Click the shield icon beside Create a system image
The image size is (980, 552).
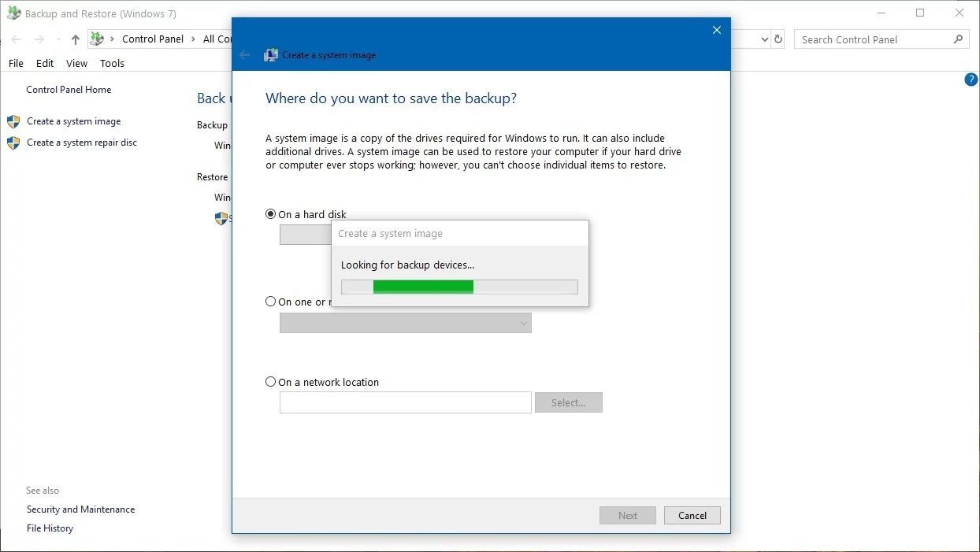(13, 121)
